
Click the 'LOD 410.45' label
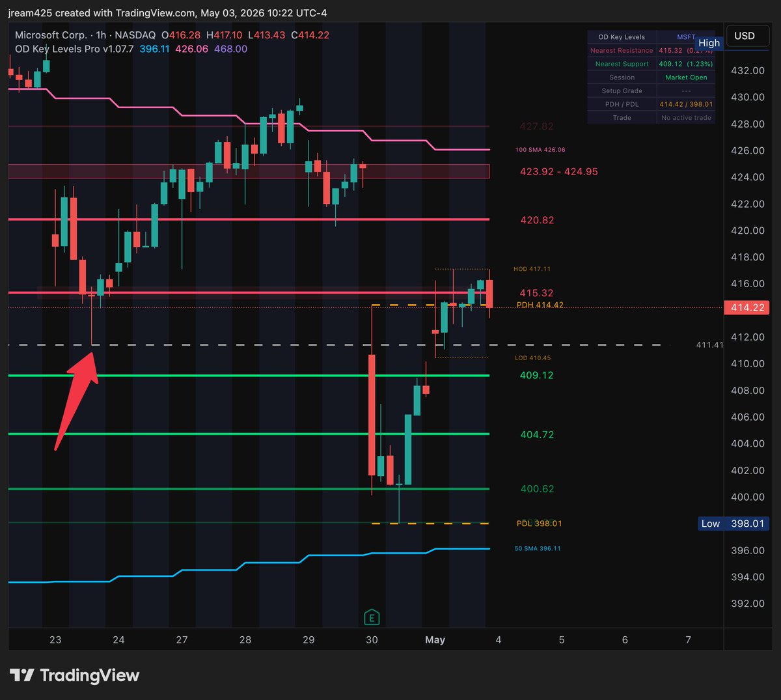[532, 358]
